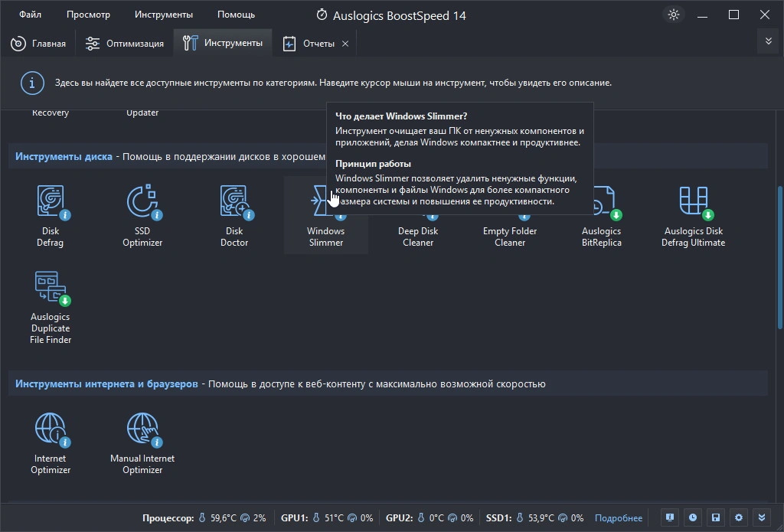Select the Инструменты tab with wrench icon
Screen dimensions: 784x532
(223, 43)
